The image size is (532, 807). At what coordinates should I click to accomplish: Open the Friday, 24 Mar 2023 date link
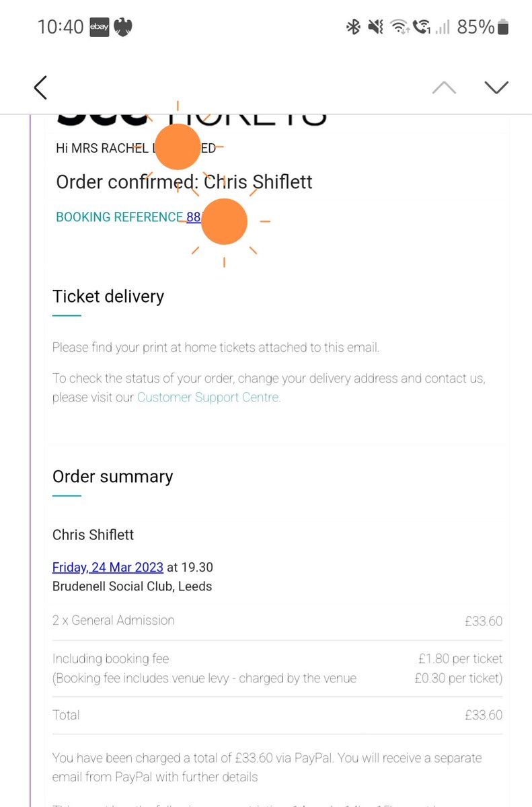pos(108,568)
